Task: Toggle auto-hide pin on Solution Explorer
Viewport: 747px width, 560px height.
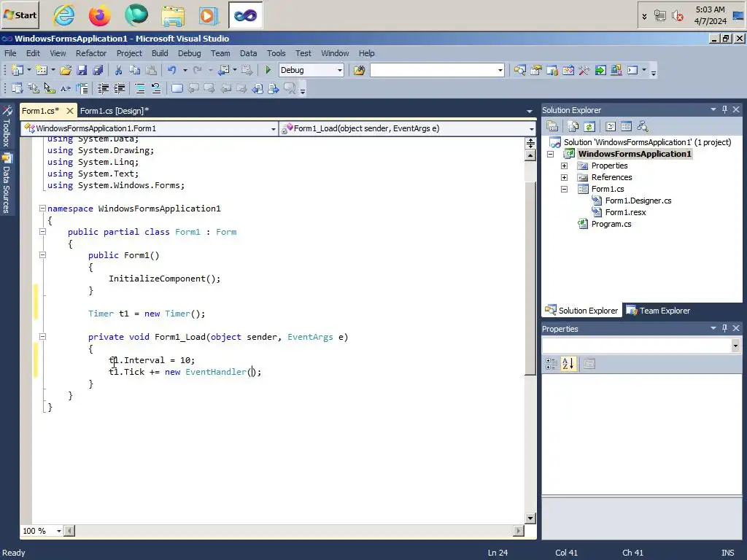Action: click(x=724, y=110)
